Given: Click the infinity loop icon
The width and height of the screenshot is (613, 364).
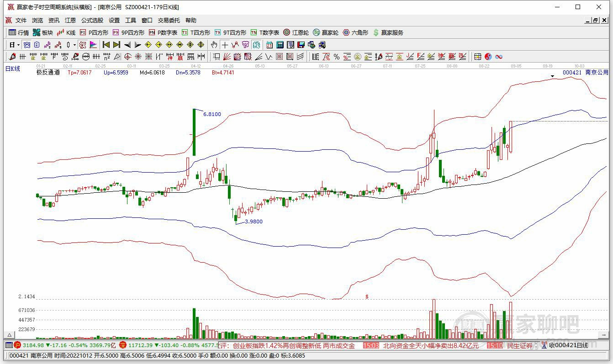Looking at the screenshot, I should [x=499, y=57].
